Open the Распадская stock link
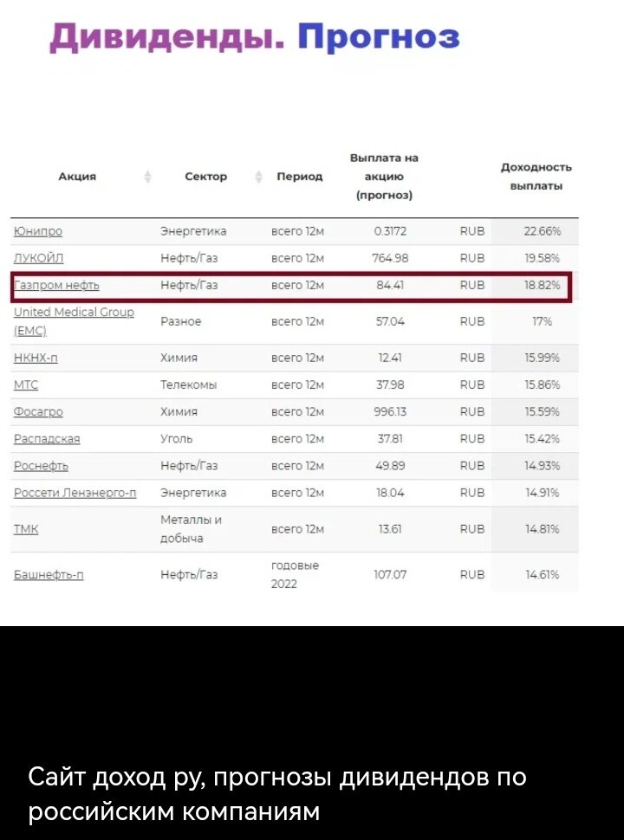This screenshot has width=624, height=840. coord(47,439)
